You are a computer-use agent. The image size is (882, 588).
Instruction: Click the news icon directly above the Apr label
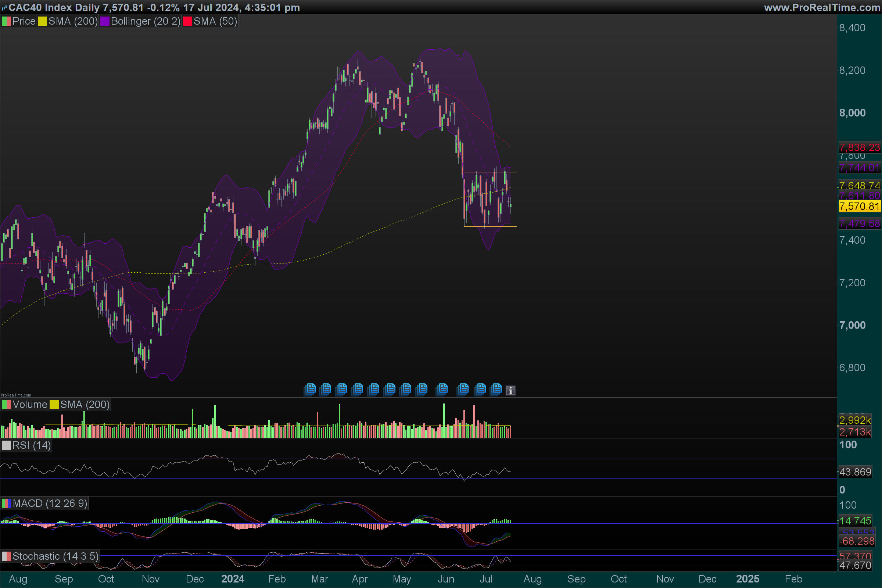[x=358, y=389]
